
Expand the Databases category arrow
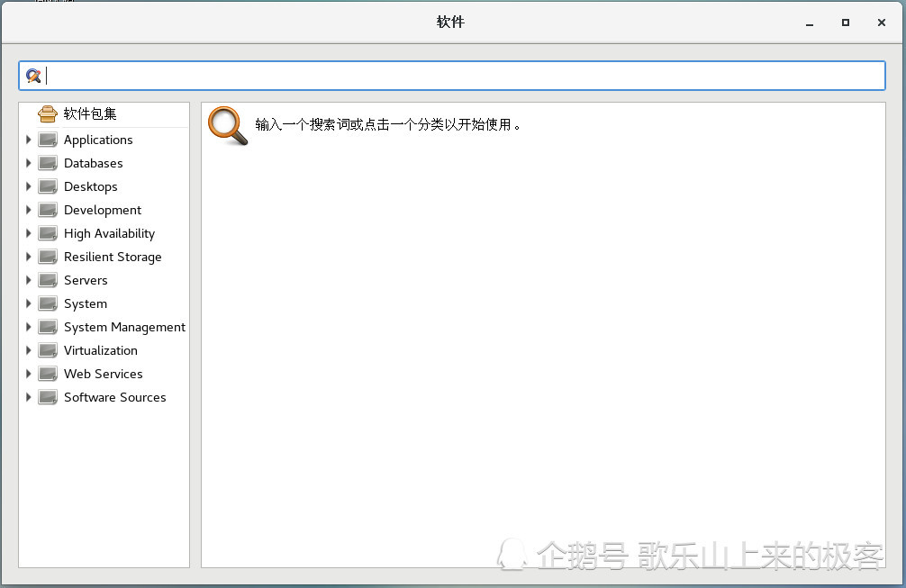(28, 164)
